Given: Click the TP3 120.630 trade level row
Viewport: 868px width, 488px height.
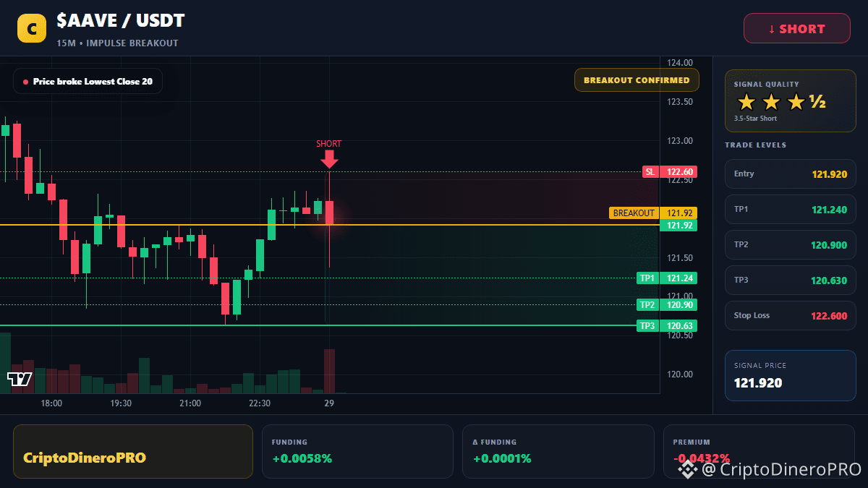Looking at the screenshot, I should pos(790,281).
